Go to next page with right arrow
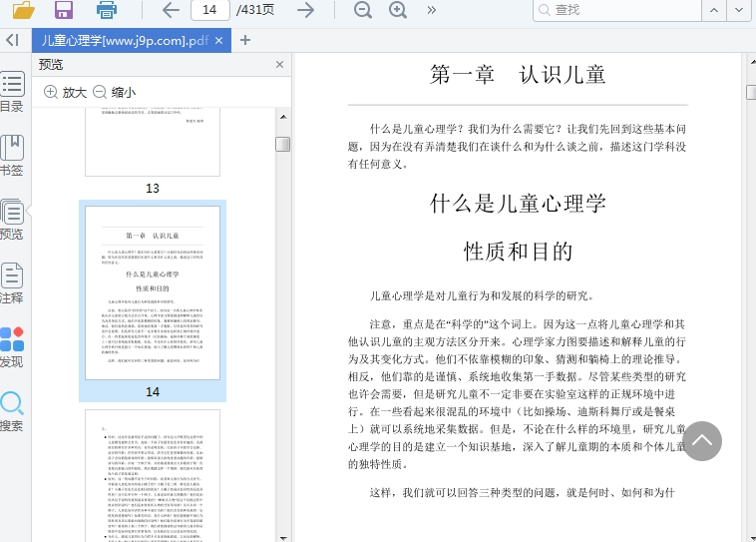The width and height of the screenshot is (756, 542). [x=306, y=10]
